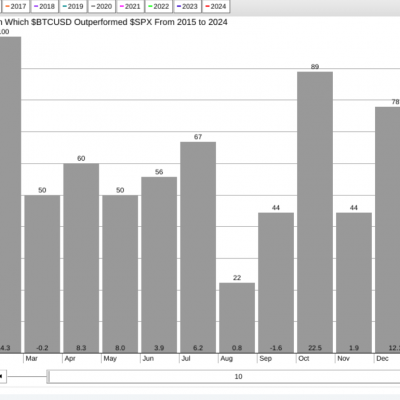Select the December bar showing 78

[388, 230]
